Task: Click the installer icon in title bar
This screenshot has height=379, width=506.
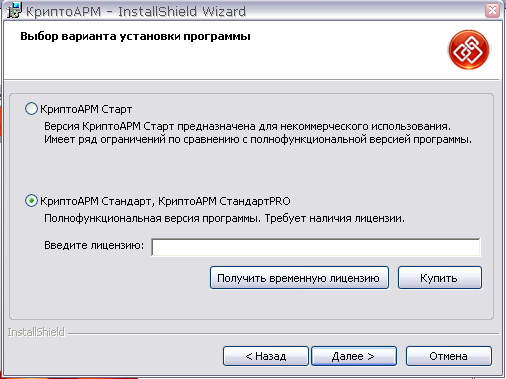Action: 14,10
